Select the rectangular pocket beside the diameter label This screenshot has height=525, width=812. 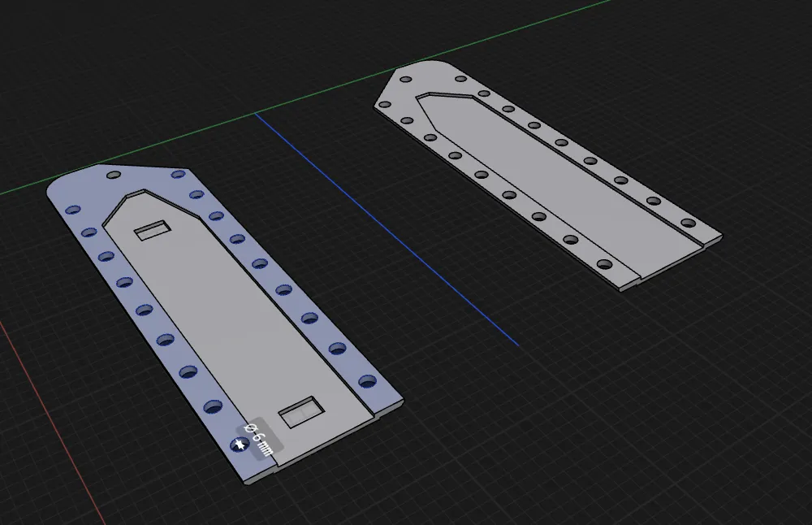click(301, 412)
